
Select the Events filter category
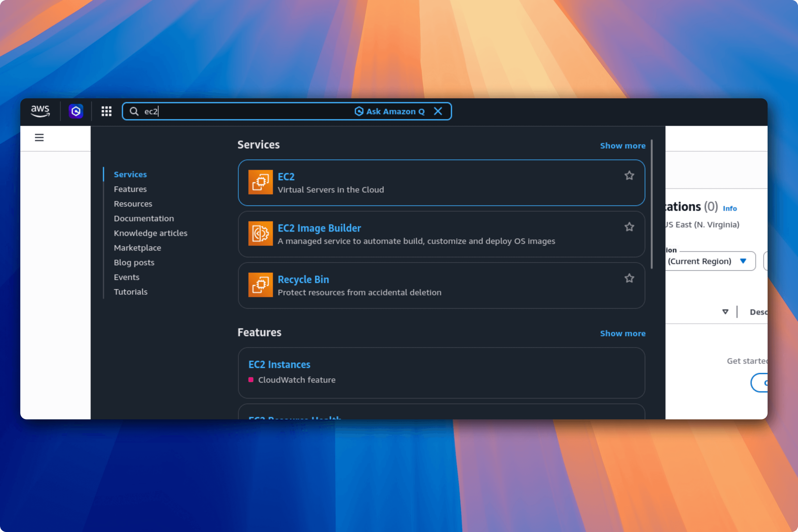click(127, 277)
